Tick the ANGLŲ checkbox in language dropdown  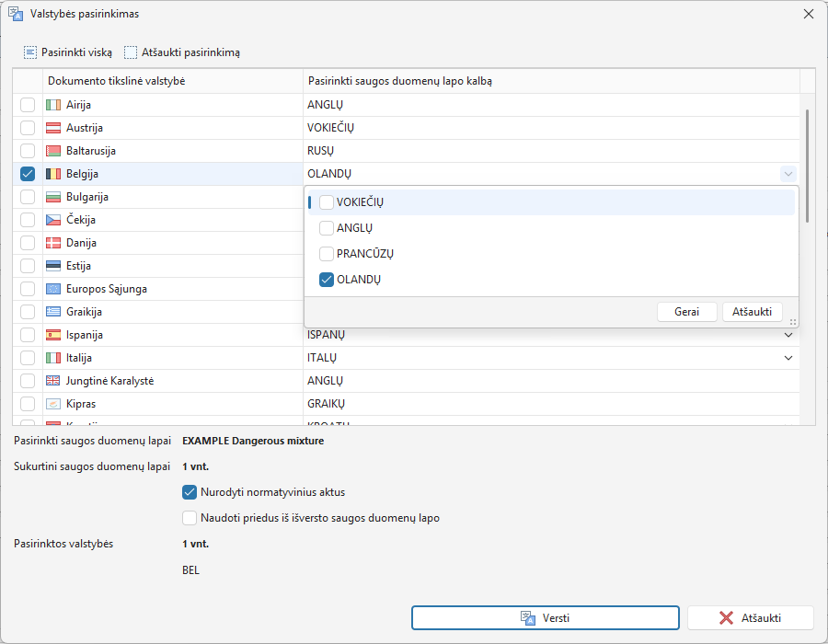(x=327, y=228)
